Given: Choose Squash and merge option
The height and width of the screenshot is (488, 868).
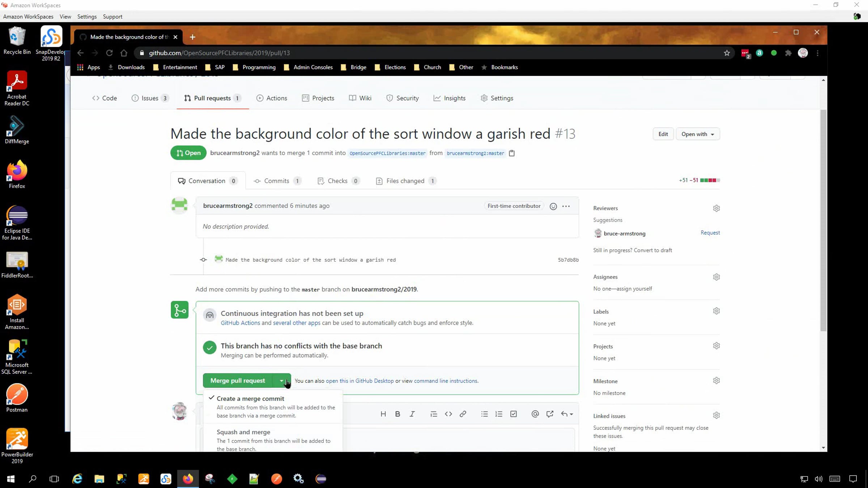Looking at the screenshot, I should coord(243,432).
